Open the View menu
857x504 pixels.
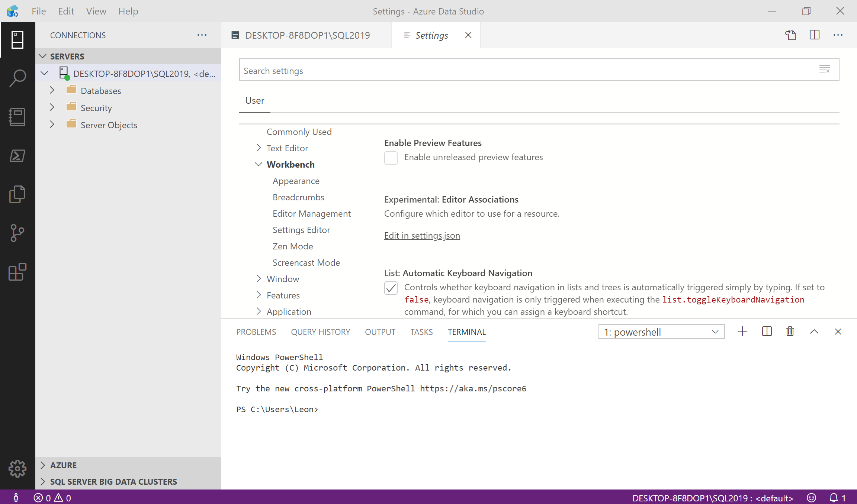[96, 11]
